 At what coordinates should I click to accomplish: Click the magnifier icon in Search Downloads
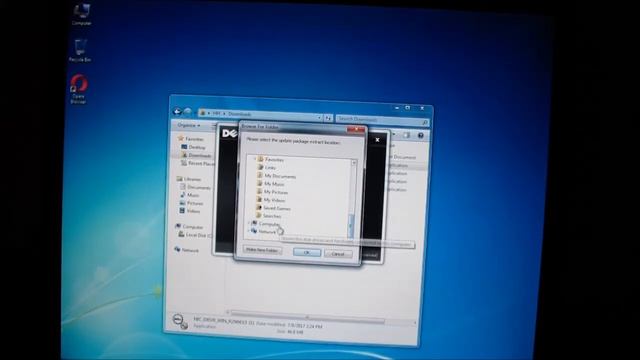point(424,122)
